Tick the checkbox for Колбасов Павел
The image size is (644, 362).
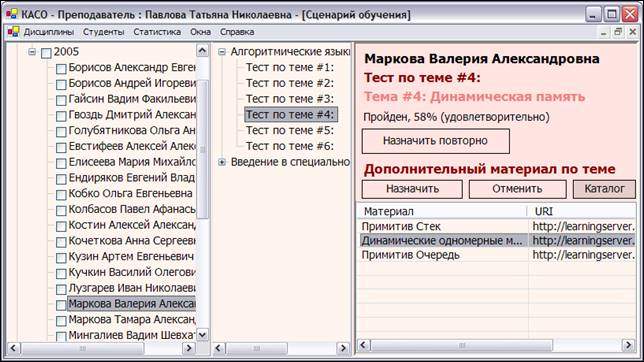pos(61,210)
